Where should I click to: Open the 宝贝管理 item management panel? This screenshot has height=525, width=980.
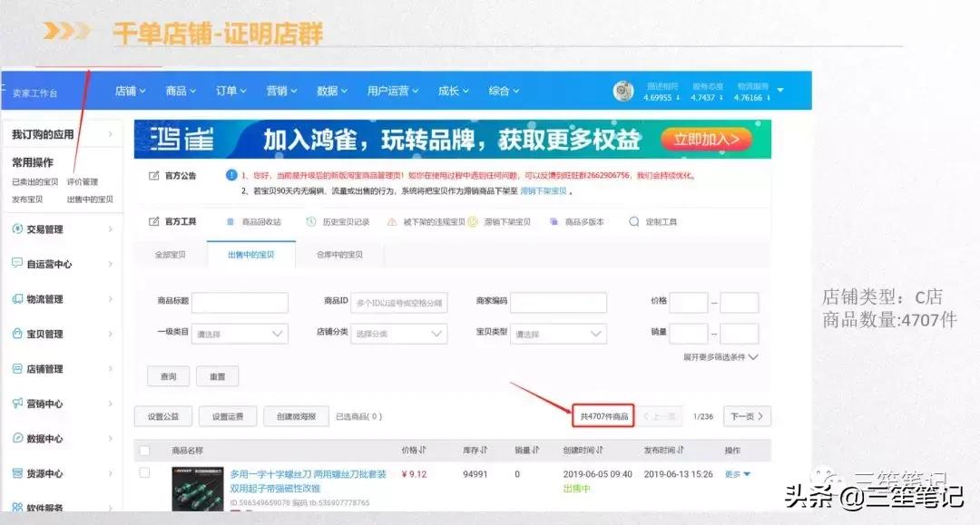pyautogui.click(x=44, y=334)
